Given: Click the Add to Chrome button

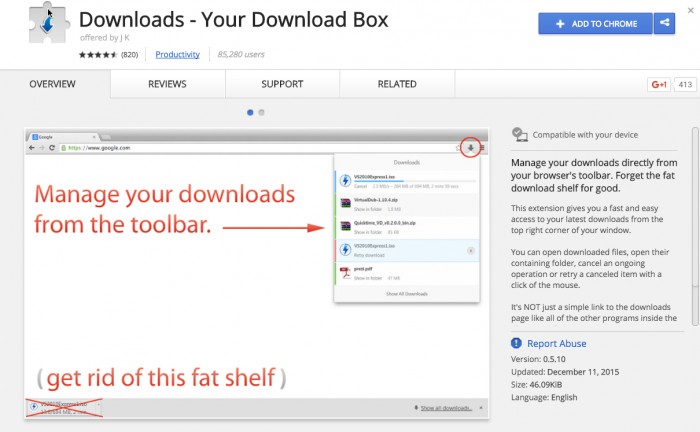Looking at the screenshot, I should [x=596, y=24].
